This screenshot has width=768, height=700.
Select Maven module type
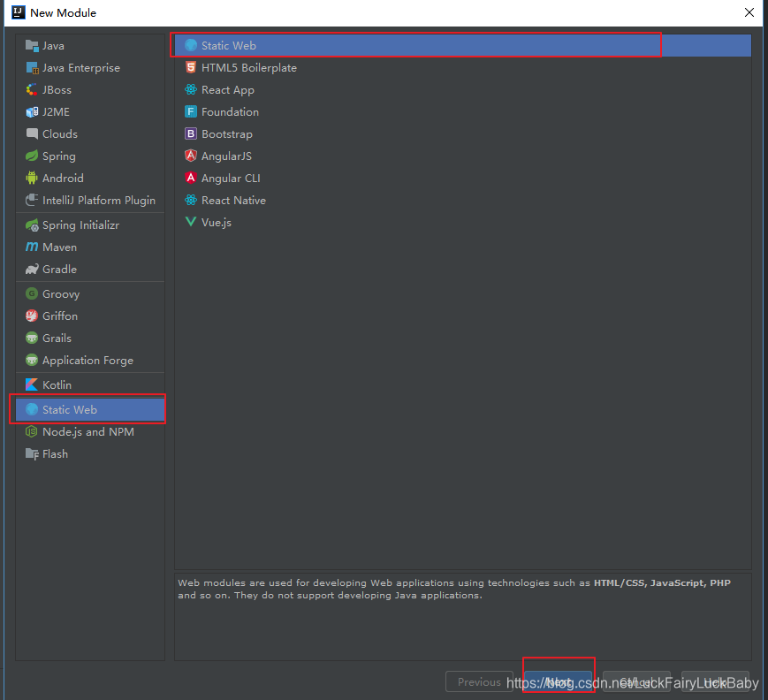pyautogui.click(x=90, y=247)
